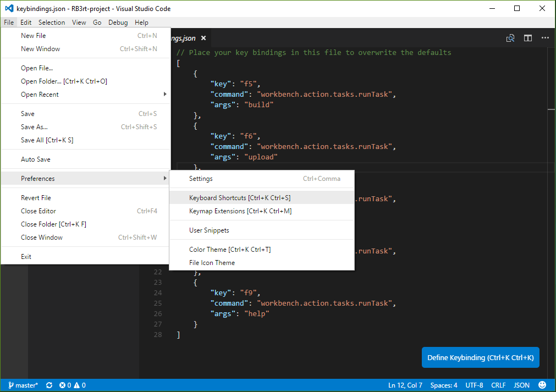
Task: Choose File Icon Theme entry
Action: point(262,263)
